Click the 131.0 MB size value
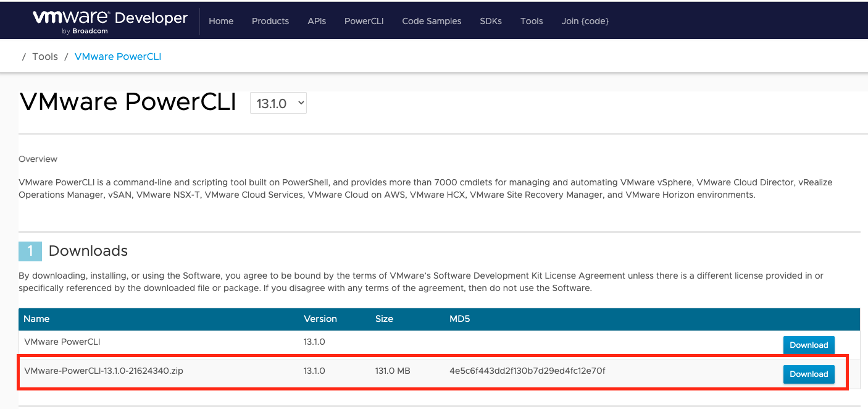This screenshot has width=868, height=409. click(393, 371)
